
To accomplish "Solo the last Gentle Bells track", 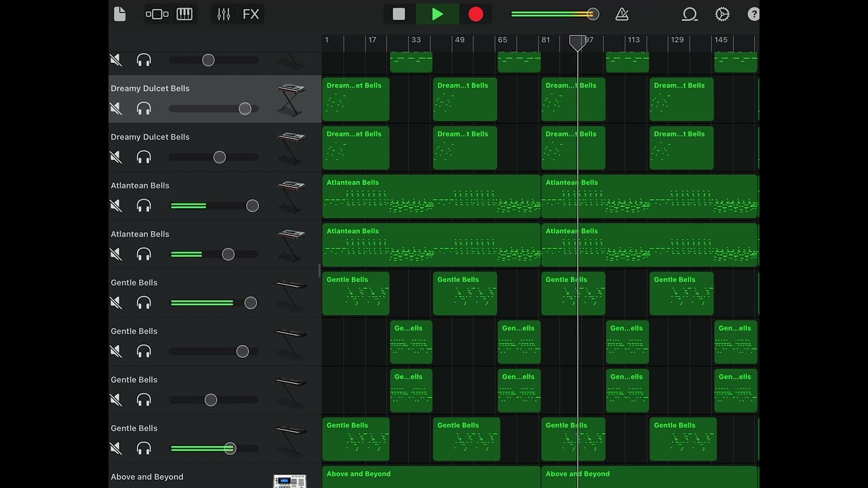I will pyautogui.click(x=144, y=449).
